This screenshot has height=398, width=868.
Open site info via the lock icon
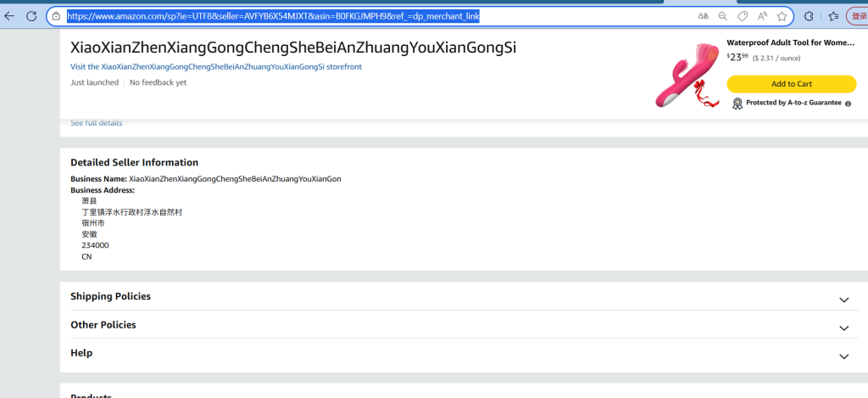pyautogui.click(x=57, y=16)
